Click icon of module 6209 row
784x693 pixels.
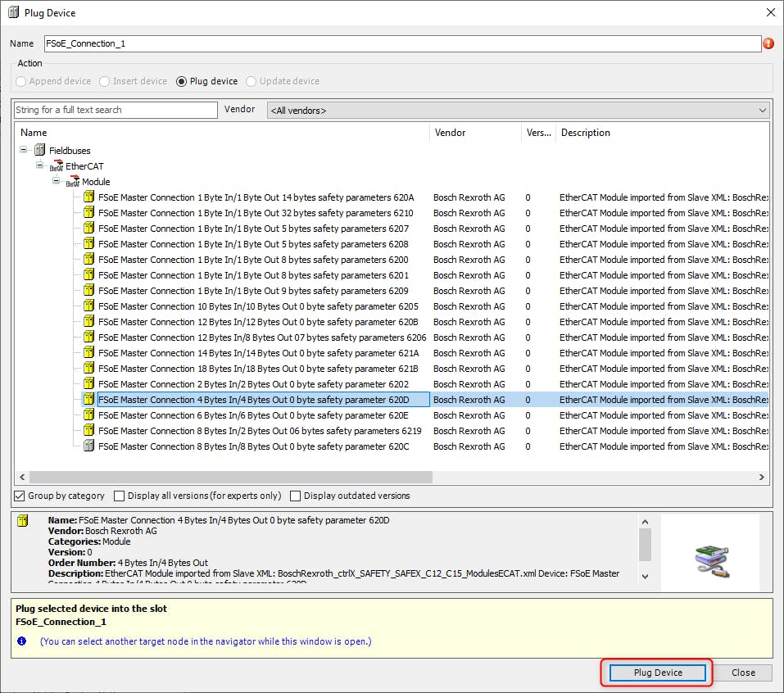[89, 289]
